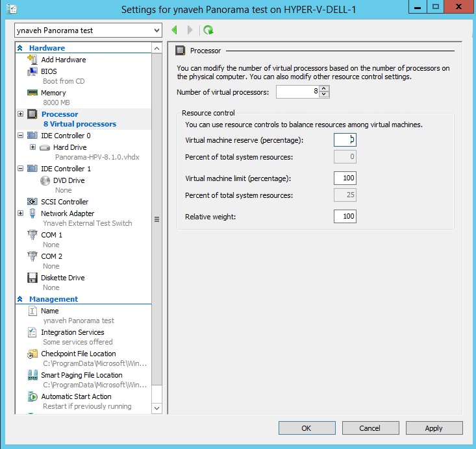Expand the Processor tree node
Viewport: 476px width, 449px height.
coord(21,114)
